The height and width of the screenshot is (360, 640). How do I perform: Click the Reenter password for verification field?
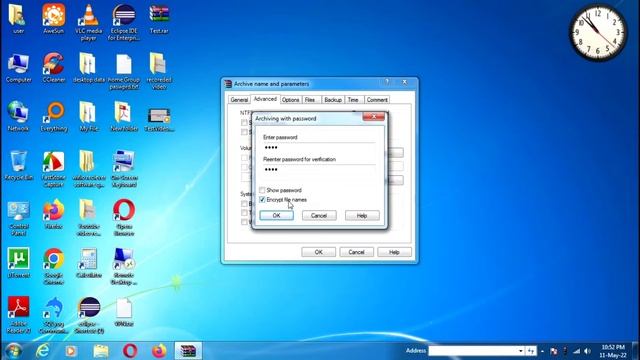pos(319,169)
